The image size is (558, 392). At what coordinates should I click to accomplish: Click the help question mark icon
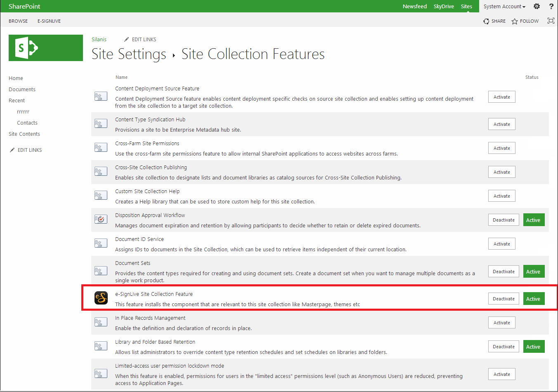(551, 6)
